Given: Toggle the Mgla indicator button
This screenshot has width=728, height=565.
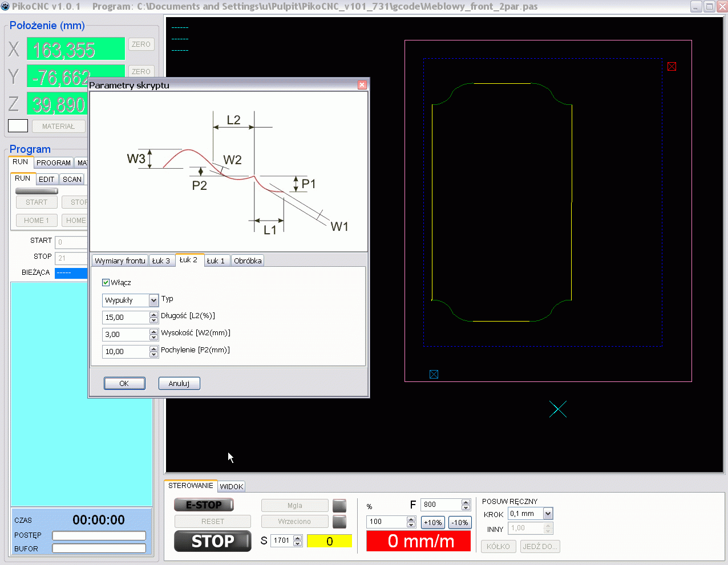Looking at the screenshot, I should coord(339,505).
